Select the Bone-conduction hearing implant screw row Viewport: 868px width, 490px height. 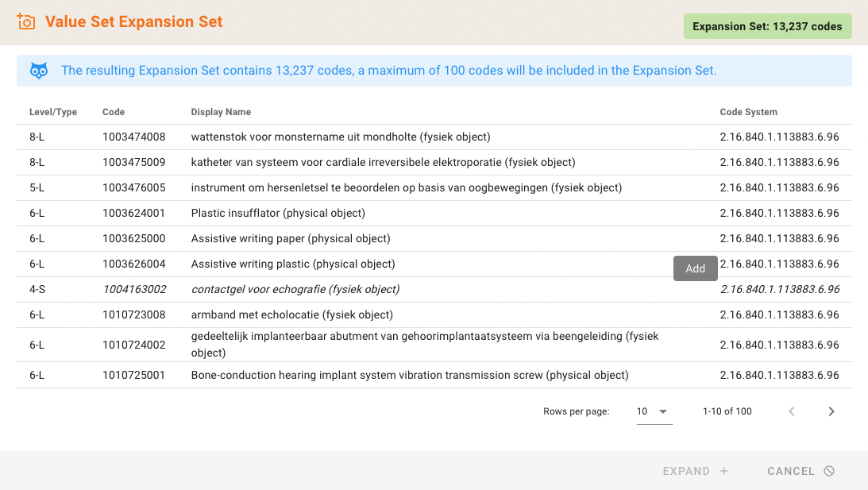tap(409, 375)
